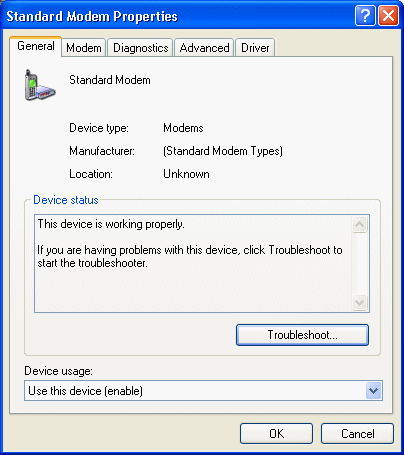Screen dimensions: 404x455
Task: Launch the Troubleshoot wizard button
Action: [x=302, y=335]
